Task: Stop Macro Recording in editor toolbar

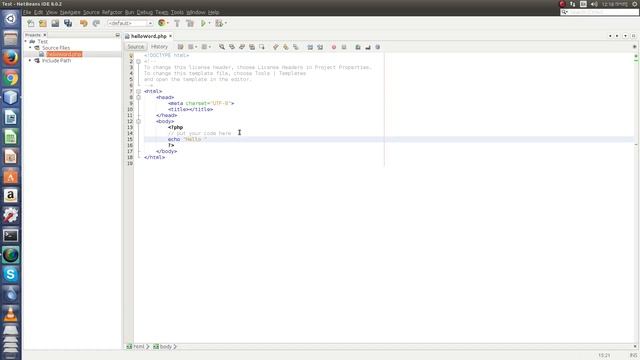Action: coord(344,47)
